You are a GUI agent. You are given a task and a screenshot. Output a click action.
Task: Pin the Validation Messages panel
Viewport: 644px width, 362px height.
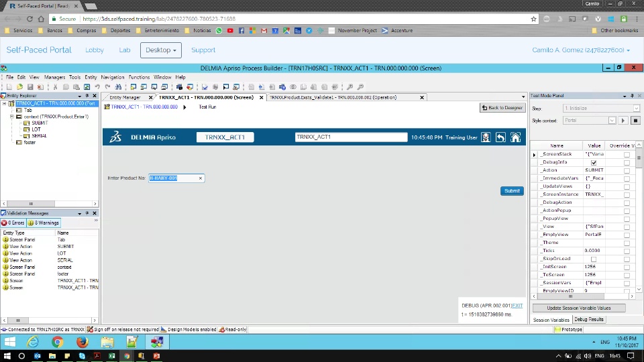tap(87, 213)
